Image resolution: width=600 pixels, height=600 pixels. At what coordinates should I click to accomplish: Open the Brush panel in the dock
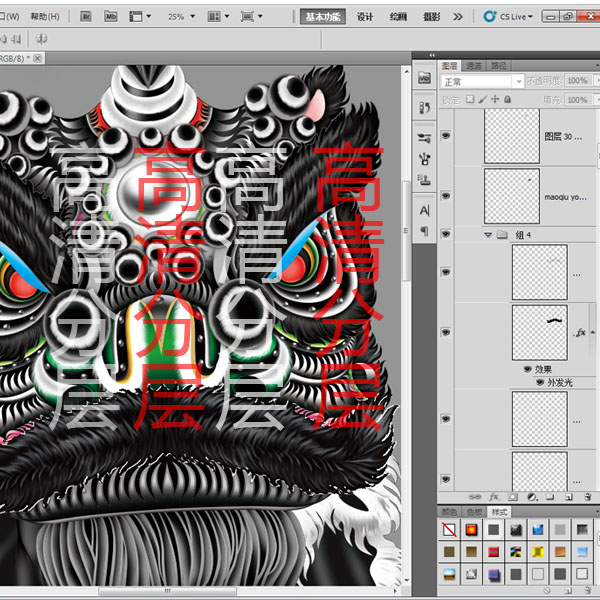(424, 158)
